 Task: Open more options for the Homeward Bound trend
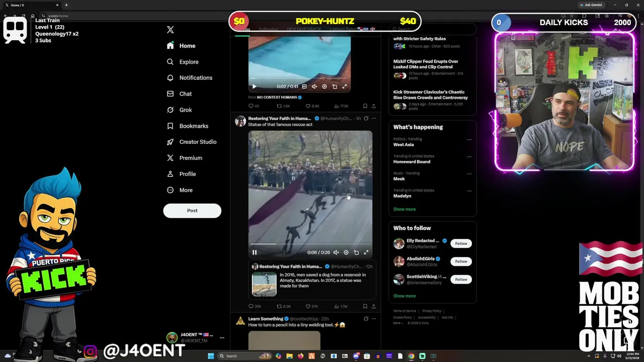coord(469,157)
